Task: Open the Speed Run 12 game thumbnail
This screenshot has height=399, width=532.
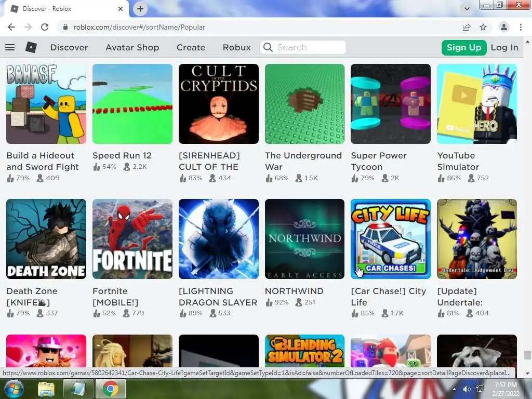Action: pyautogui.click(x=132, y=104)
